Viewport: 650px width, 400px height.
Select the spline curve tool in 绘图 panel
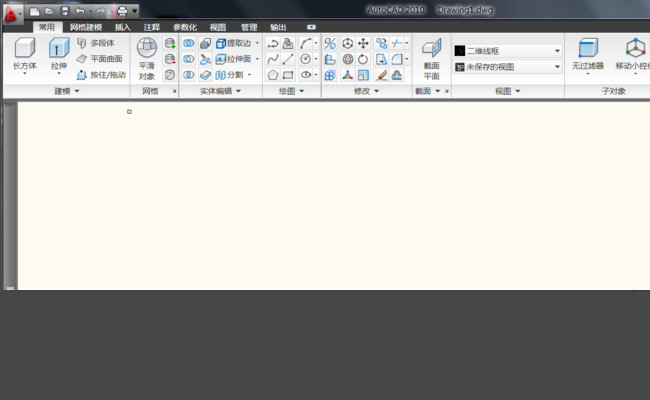point(273,59)
